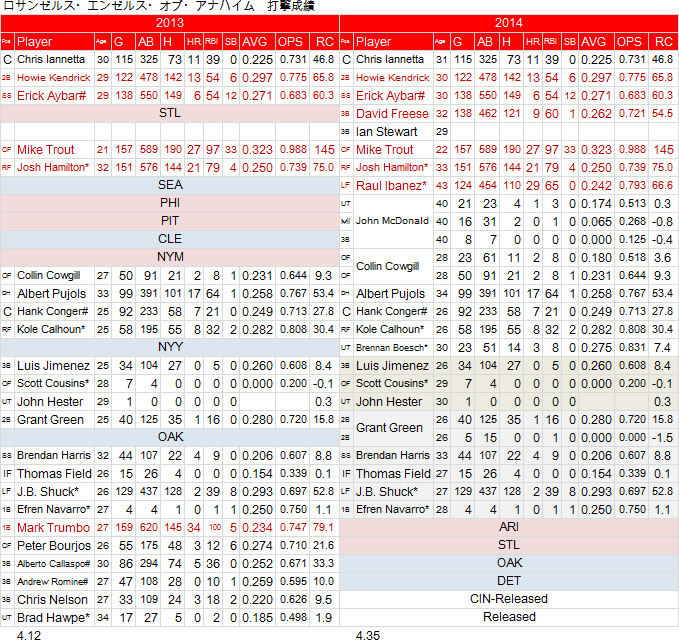Viewport: 679px width, 640px height.
Task: Click the OPS column header in the 2013 table
Action: click(x=290, y=42)
